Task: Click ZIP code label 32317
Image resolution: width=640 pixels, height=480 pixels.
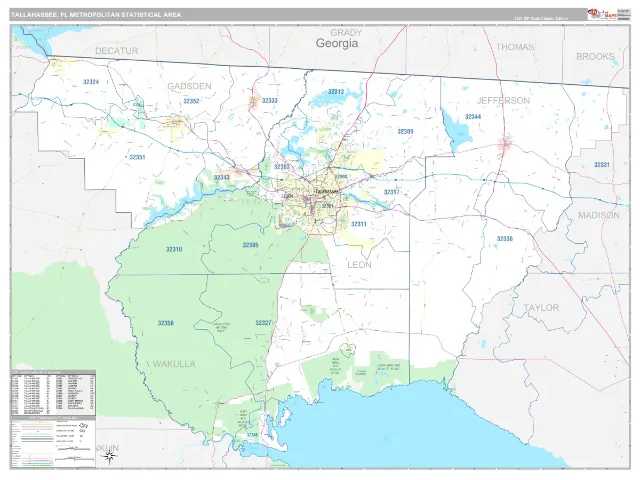Action: [391, 192]
